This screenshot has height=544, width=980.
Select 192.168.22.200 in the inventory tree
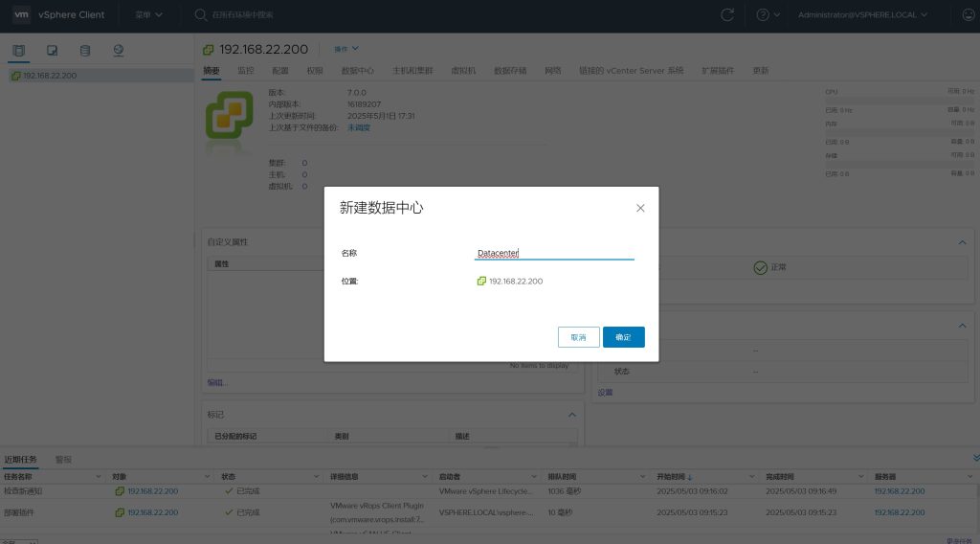[50, 76]
